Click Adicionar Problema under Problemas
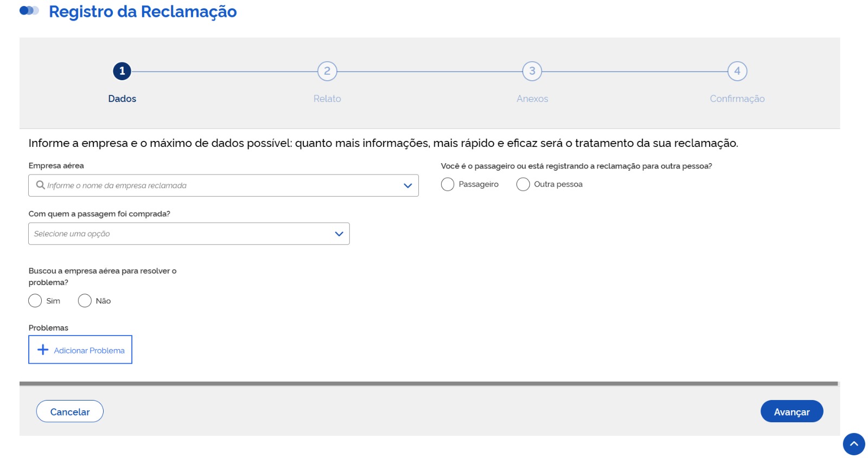 (x=80, y=350)
